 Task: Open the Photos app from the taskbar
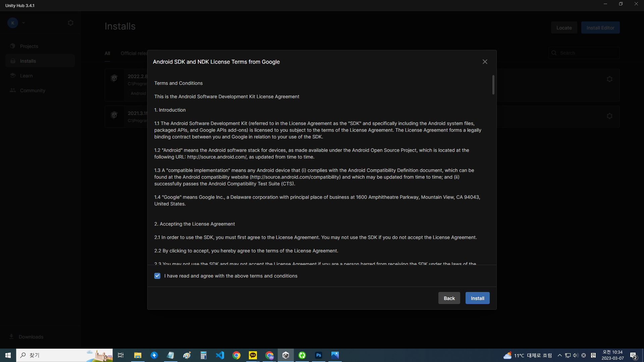[335, 355]
